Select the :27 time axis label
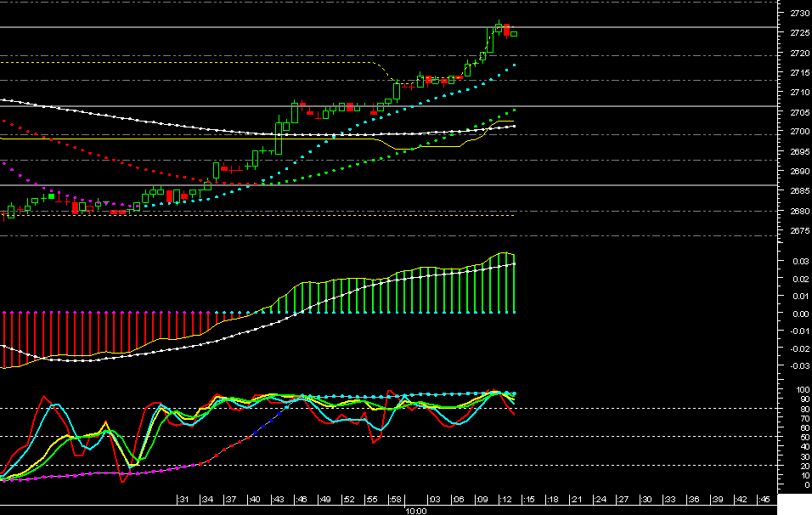The height and width of the screenshot is (515, 812). click(623, 500)
